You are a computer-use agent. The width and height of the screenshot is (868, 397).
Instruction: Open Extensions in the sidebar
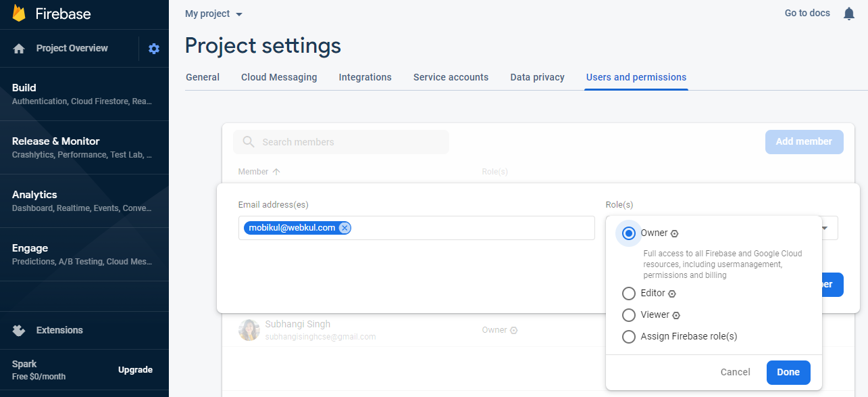coord(59,331)
